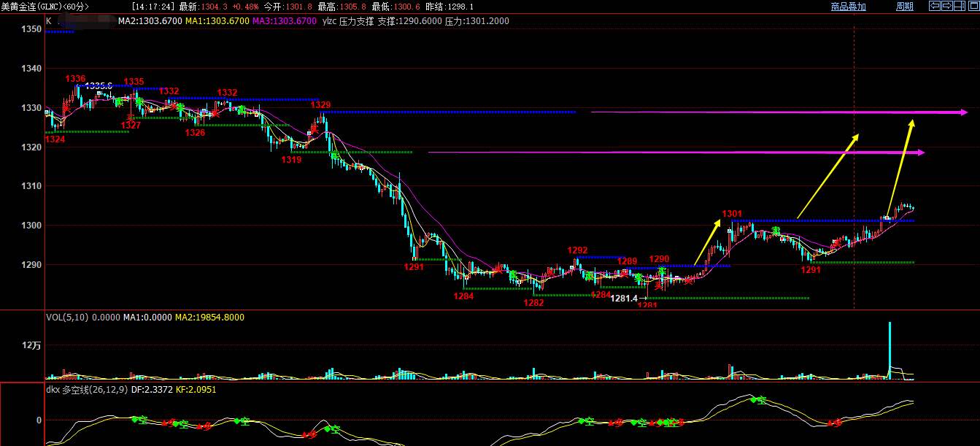Click the 1301 high price marker
The height and width of the screenshot is (446, 980).
732,214
